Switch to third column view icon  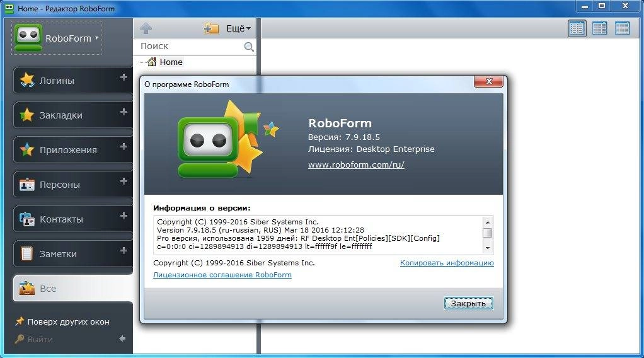(622, 28)
